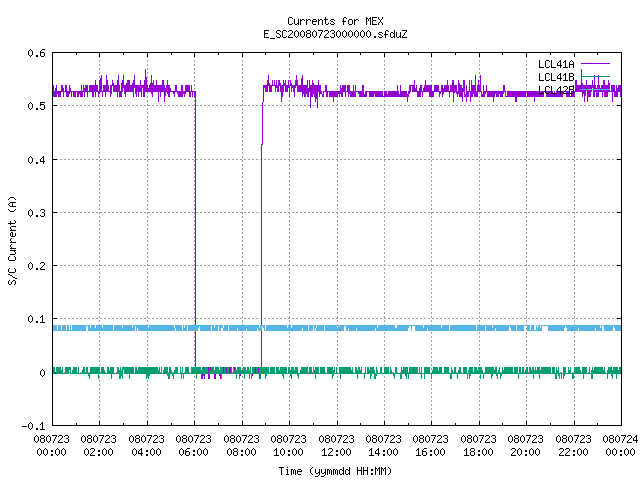Click the x-axis tick label 080723 16:00

(431, 446)
